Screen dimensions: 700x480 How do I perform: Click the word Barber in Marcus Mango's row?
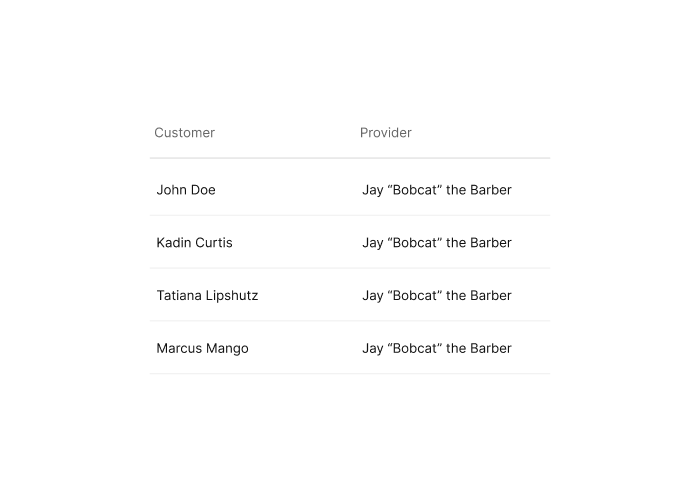click(x=491, y=348)
